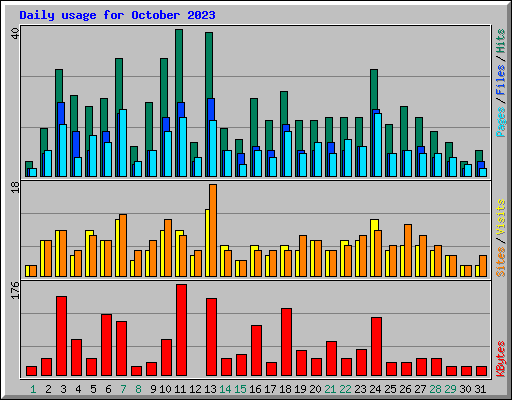The image size is (512, 400).
Task: Click the 'Pages' legend label
Action: point(501,122)
